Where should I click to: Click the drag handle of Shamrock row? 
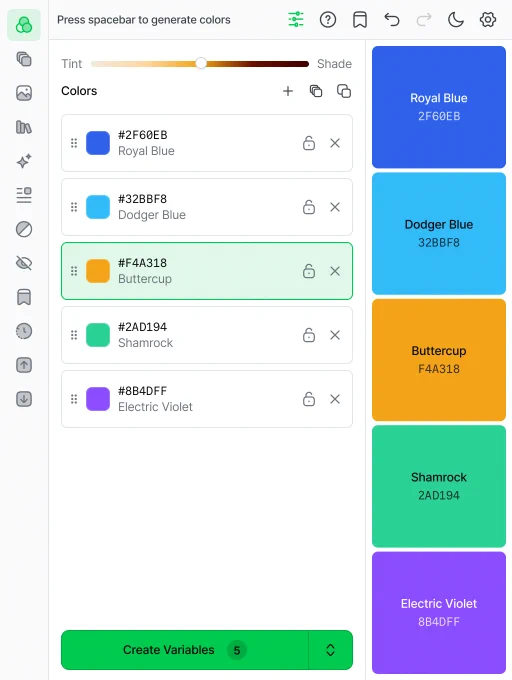[74, 335]
